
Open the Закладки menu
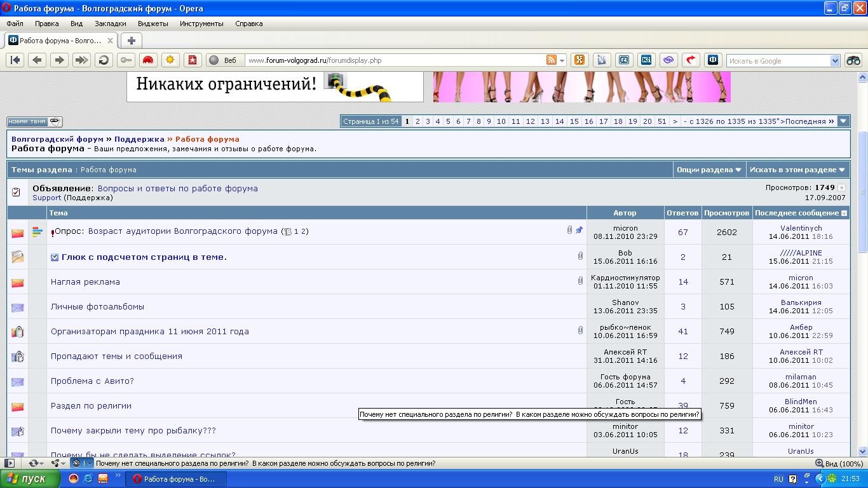110,24
